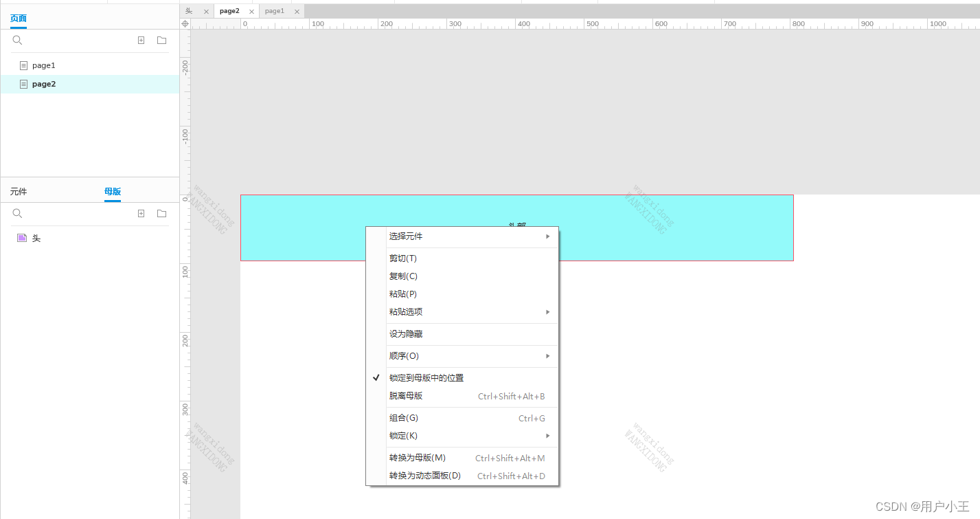The height and width of the screenshot is (519, 980).
Task: Add a new page with the plus icon
Action: point(141,41)
